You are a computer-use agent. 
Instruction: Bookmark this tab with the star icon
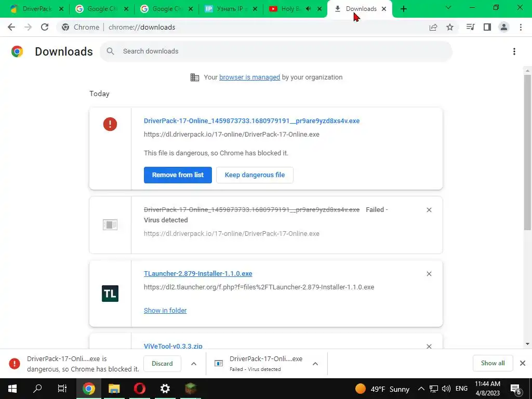450,27
